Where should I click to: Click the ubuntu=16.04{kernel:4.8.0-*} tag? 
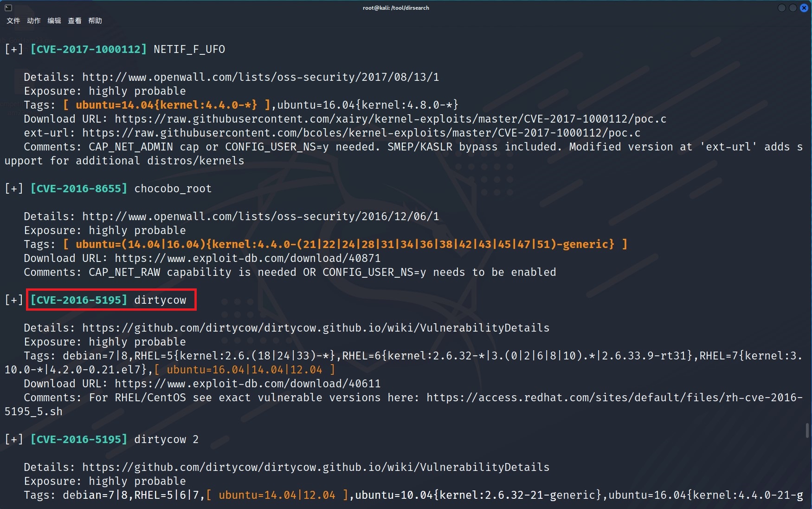[368, 105]
